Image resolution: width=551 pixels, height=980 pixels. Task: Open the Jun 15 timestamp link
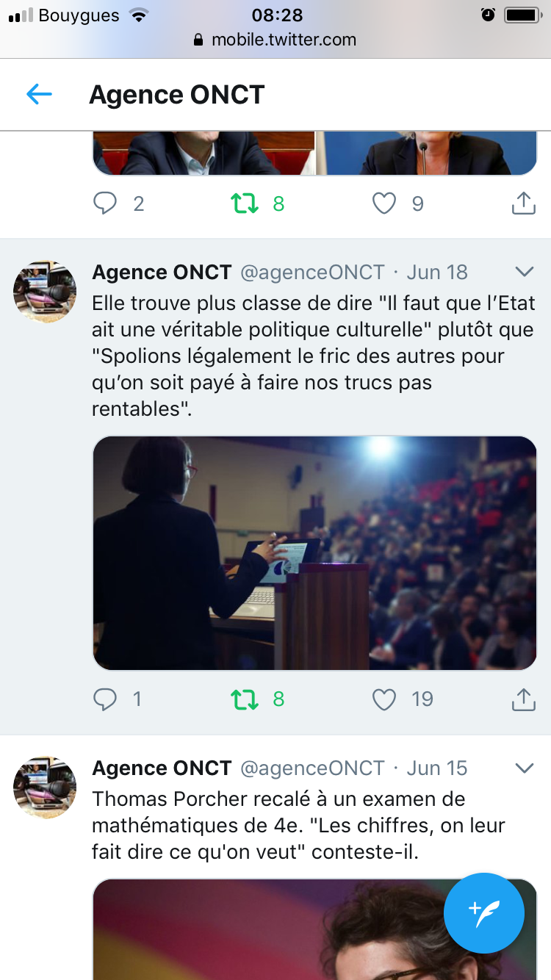pos(437,768)
